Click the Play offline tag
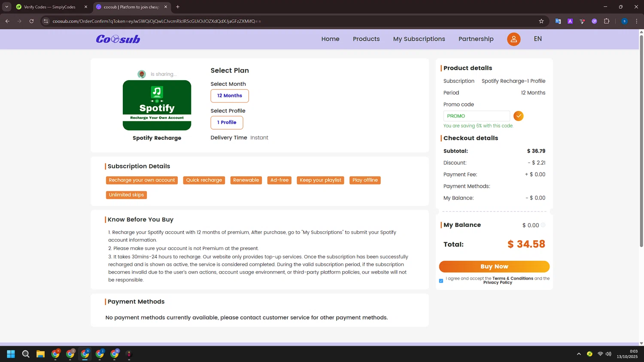Viewport: 644px width, 362px height. click(365, 180)
